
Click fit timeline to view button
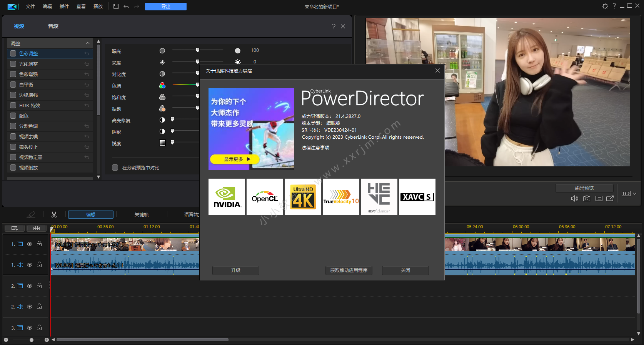click(x=37, y=228)
